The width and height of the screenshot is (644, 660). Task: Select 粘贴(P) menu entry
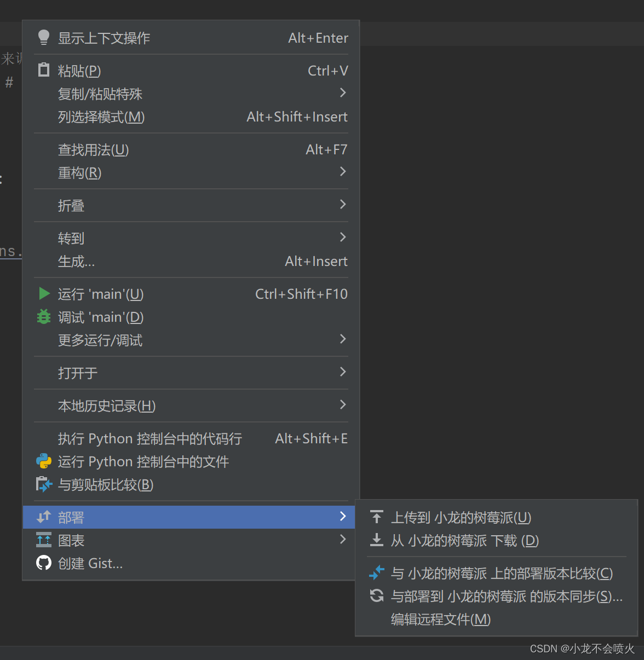click(191, 71)
